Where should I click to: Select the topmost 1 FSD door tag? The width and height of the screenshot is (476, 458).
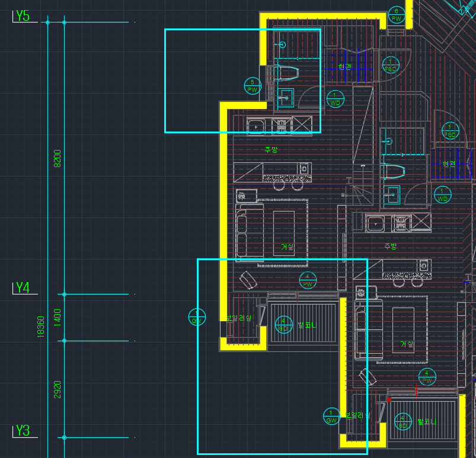click(x=390, y=65)
